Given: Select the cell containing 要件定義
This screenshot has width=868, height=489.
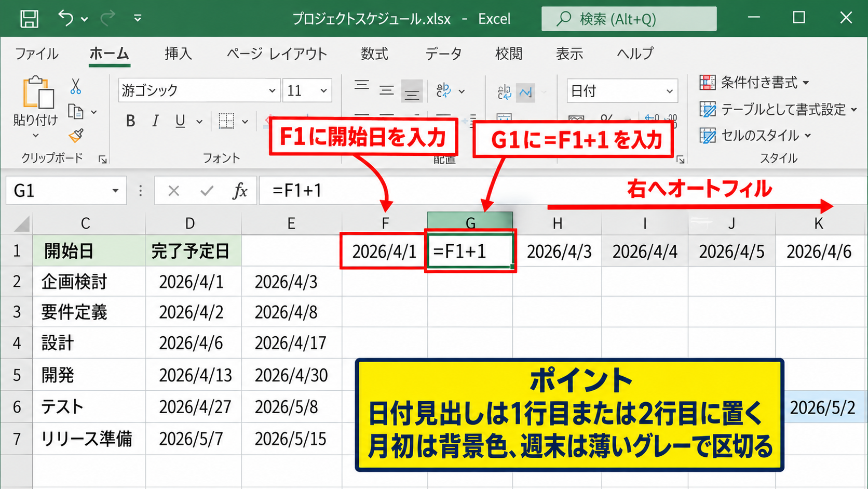Looking at the screenshot, I should coord(89,312).
